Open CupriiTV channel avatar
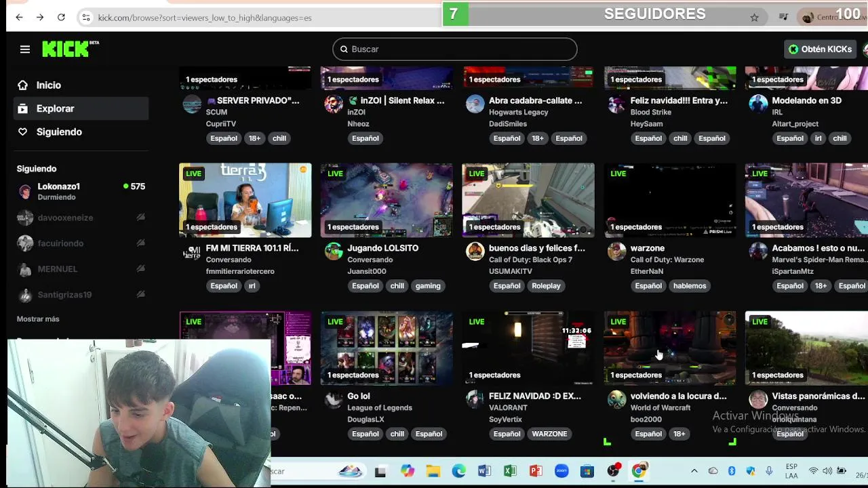Image resolution: width=868 pixels, height=488 pixels. coord(192,104)
